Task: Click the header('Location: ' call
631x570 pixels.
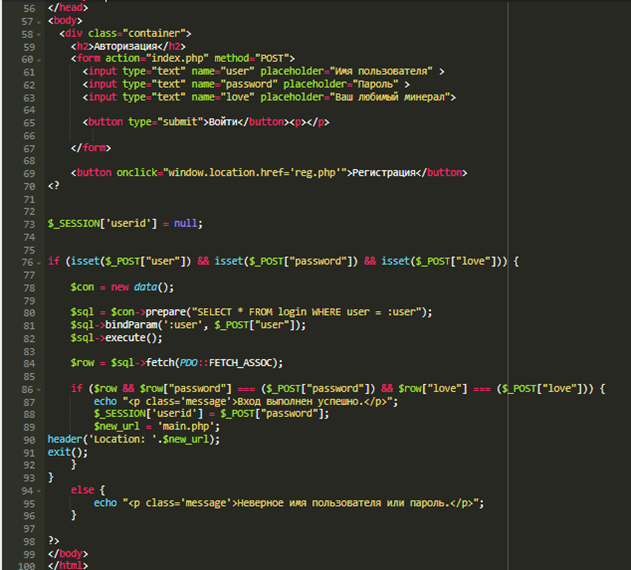Action: [105, 439]
